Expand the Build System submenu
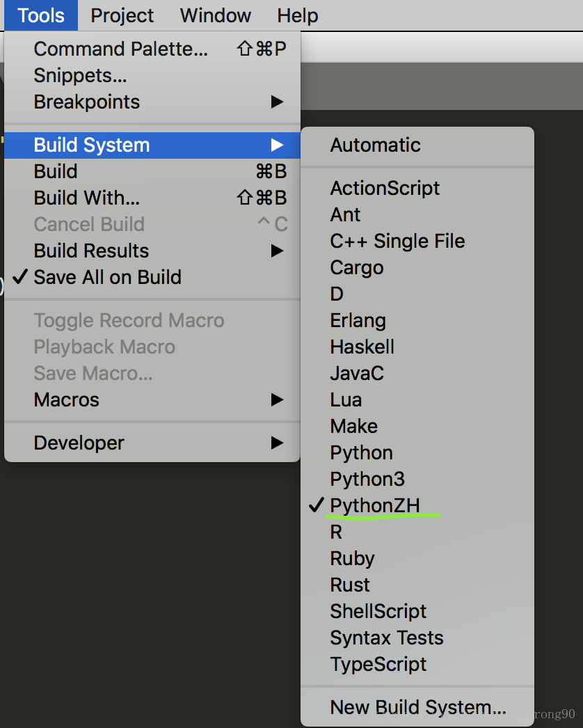This screenshot has width=583, height=728. (152, 145)
